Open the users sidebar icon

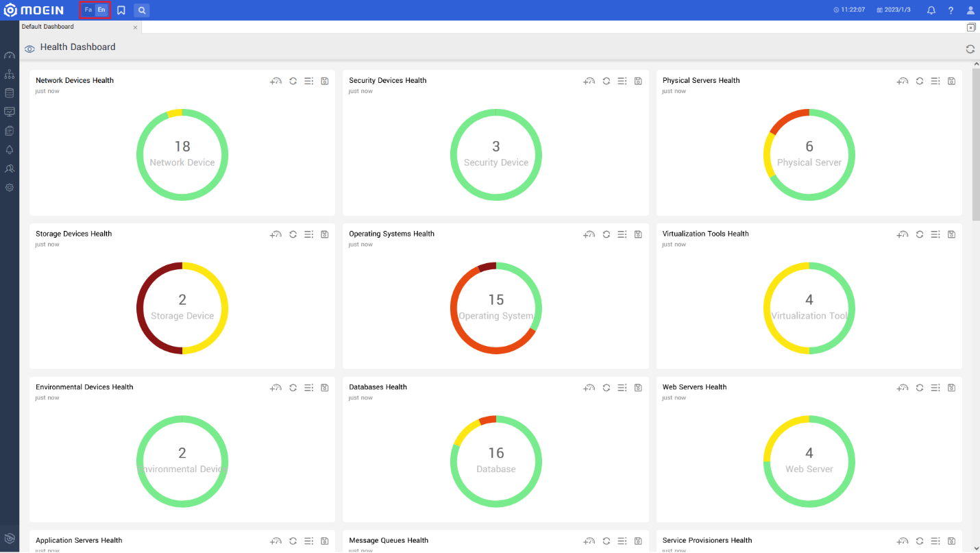(10, 168)
